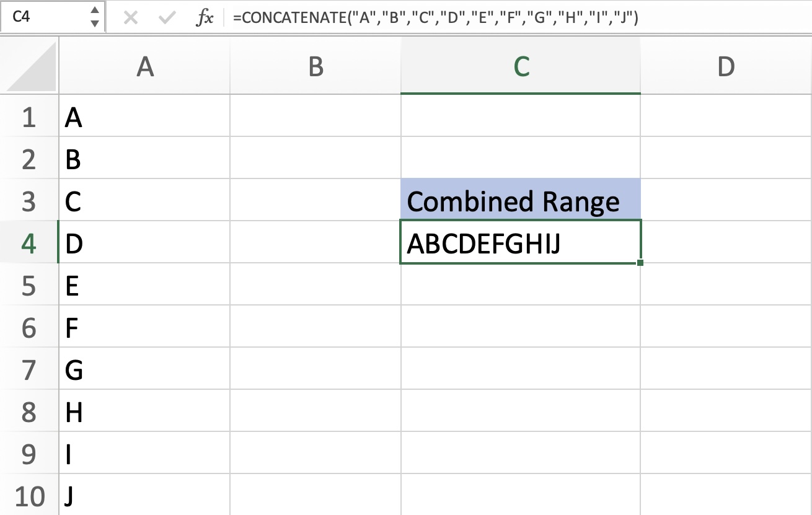Click the Combined Range header cell
This screenshot has width=812, height=515.
tap(521, 200)
